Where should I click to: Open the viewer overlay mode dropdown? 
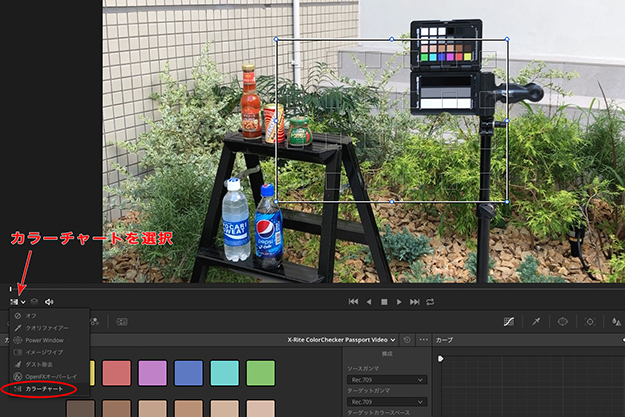click(18, 301)
